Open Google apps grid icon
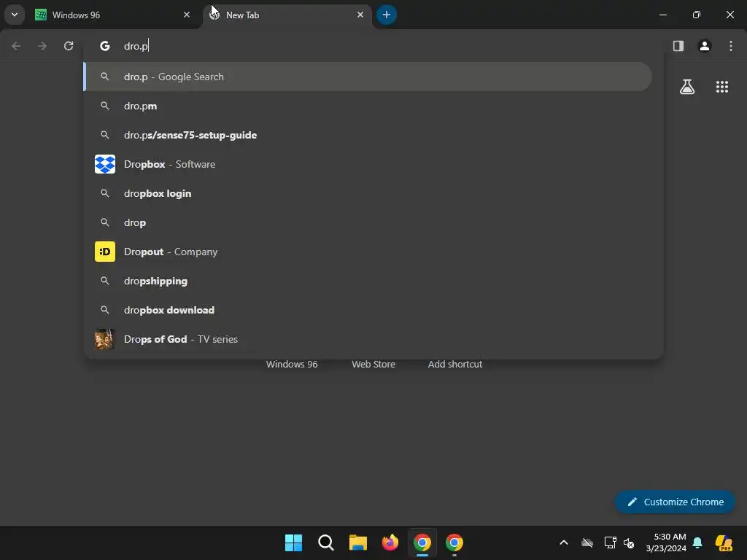The width and height of the screenshot is (747, 560). 722,87
